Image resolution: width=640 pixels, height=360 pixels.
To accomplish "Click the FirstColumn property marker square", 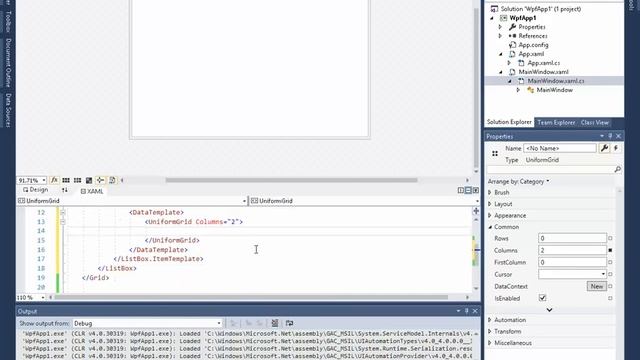I will coord(610,262).
